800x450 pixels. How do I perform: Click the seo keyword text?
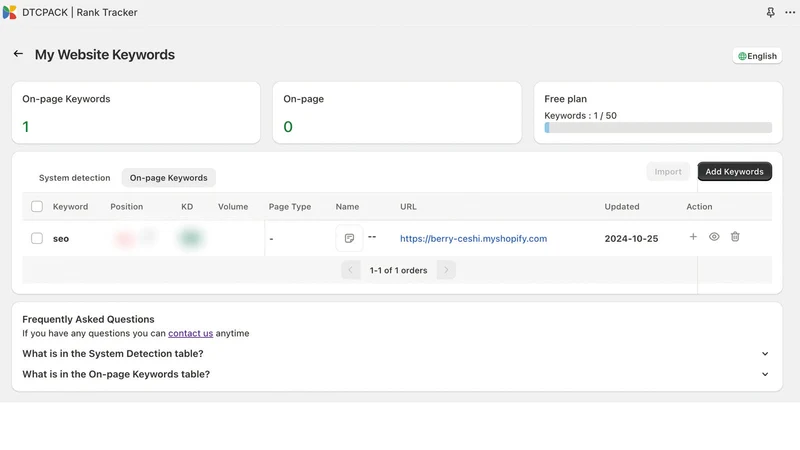[x=61, y=238]
